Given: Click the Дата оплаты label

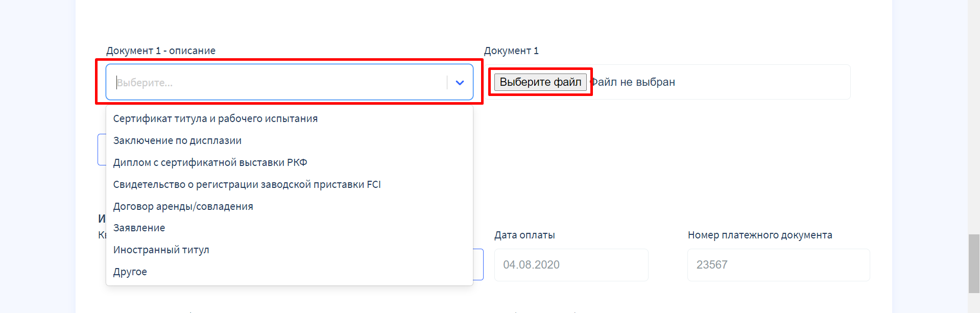Looking at the screenshot, I should tap(524, 235).
